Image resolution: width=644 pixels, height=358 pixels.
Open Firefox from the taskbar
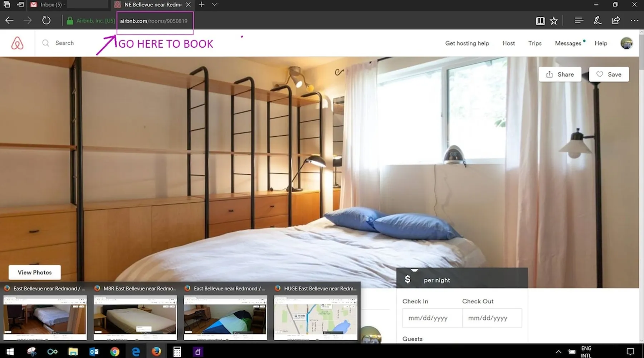point(156,352)
